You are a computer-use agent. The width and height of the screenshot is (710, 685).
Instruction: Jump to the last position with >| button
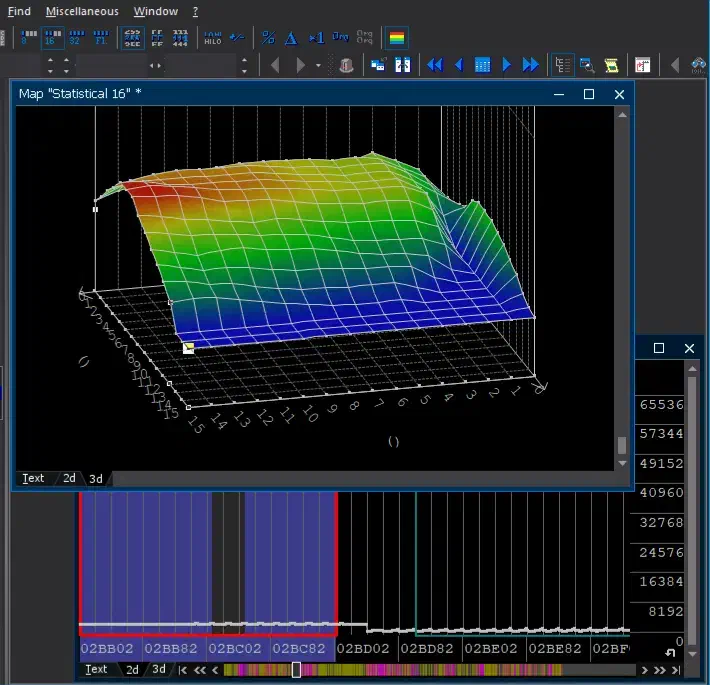point(676,670)
